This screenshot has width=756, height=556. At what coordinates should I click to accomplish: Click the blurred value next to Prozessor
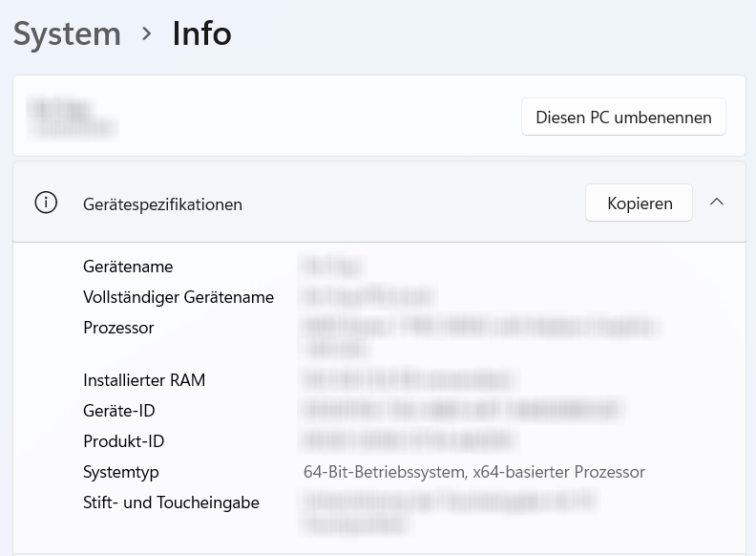[477, 336]
